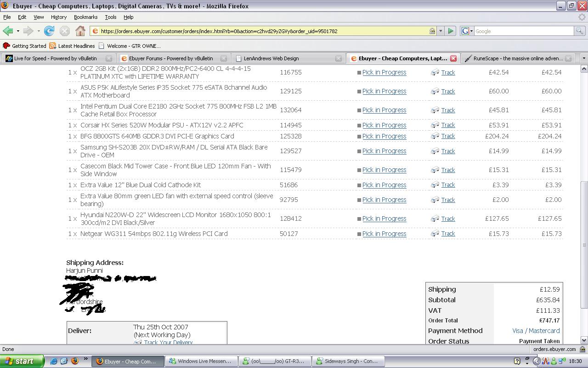
Task: Go back with the Back arrow button
Action: tap(8, 31)
